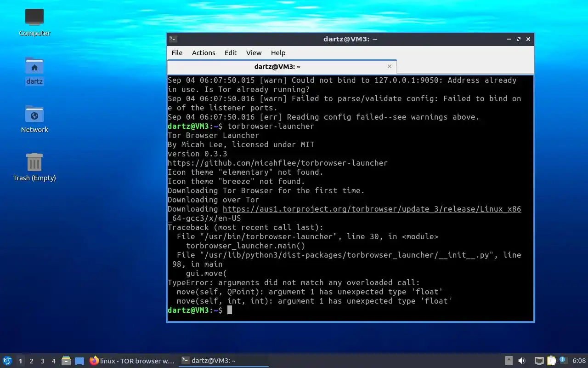Click 'Downloading over Tor' line
The height and width of the screenshot is (368, 588).
[x=213, y=200]
